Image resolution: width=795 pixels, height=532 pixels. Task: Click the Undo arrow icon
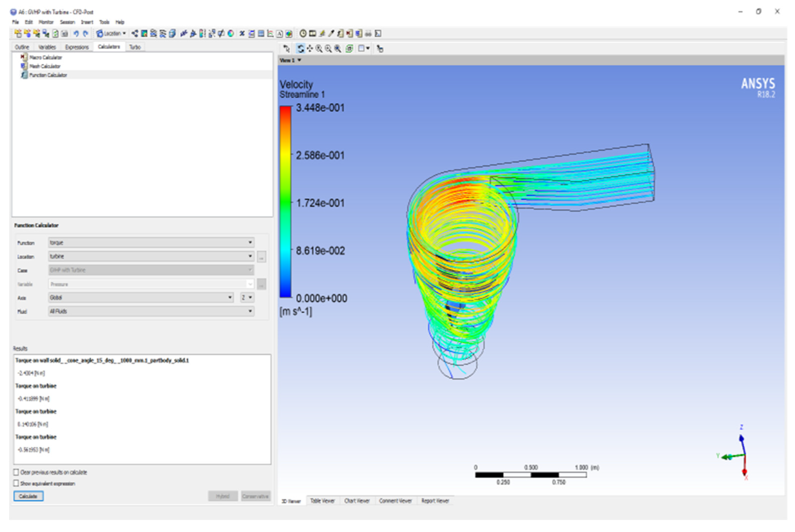point(76,34)
